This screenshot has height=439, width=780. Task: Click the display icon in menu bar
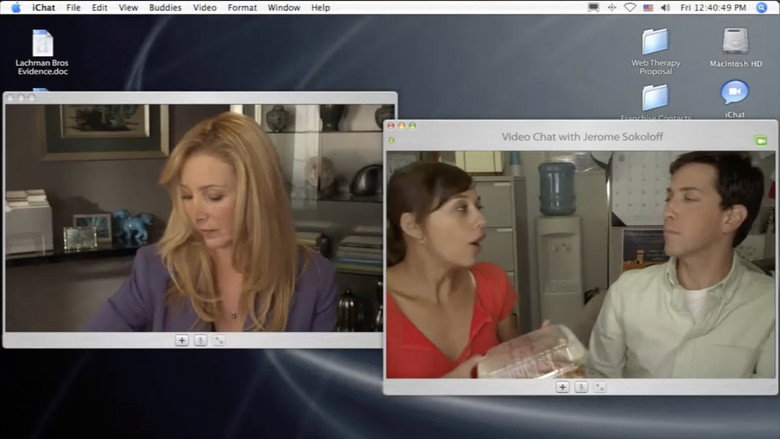pyautogui.click(x=593, y=7)
